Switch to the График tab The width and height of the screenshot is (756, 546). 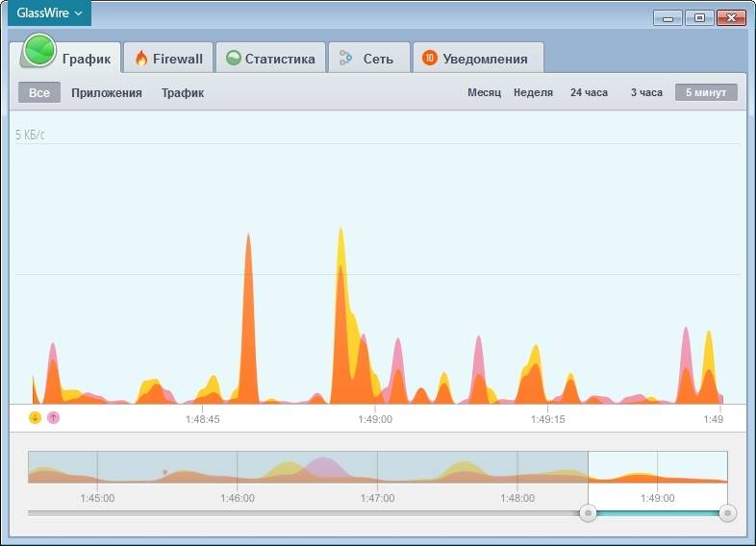[x=70, y=57]
